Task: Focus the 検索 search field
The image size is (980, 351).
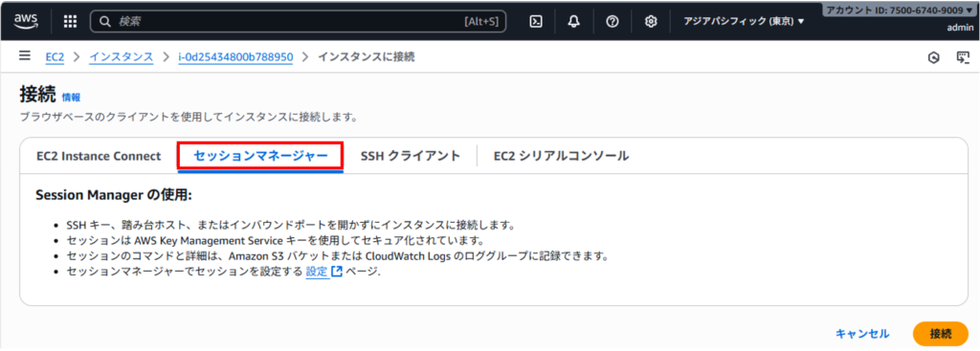Action: (x=299, y=21)
